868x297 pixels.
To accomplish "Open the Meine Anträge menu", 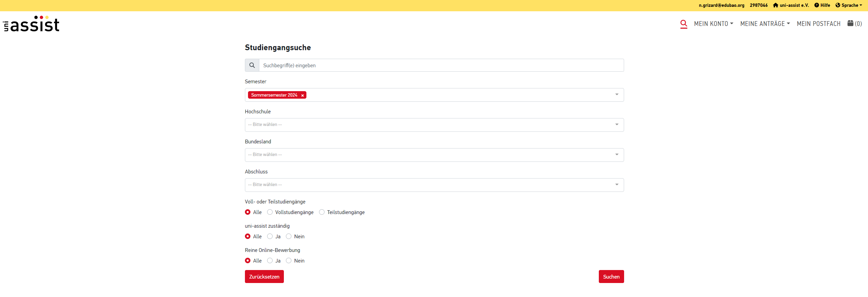I will pyautogui.click(x=765, y=24).
